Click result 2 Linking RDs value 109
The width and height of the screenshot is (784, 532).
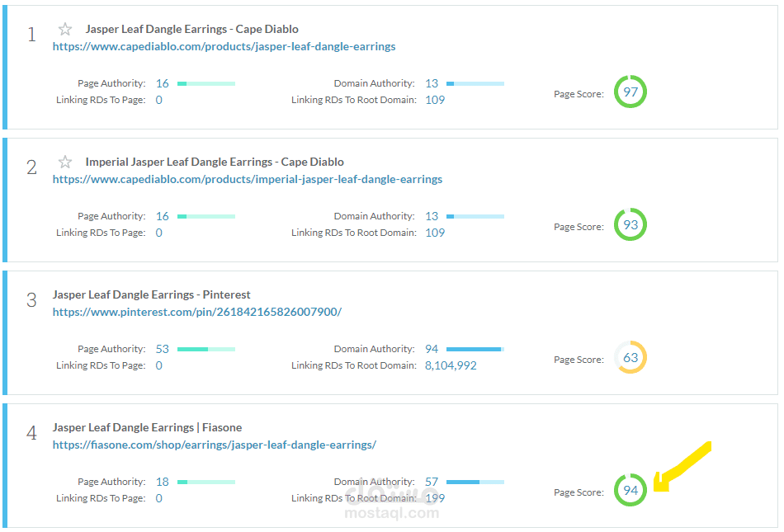tap(435, 233)
